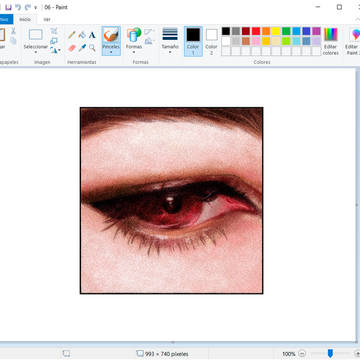The height and width of the screenshot is (360, 360).
Task: Select the Color picker eyedropper tool
Action: click(82, 48)
